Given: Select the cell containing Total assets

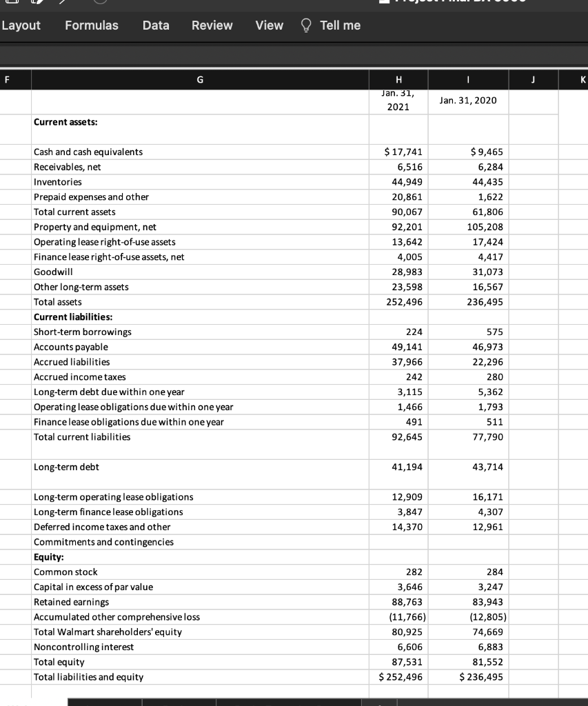Looking at the screenshot, I should pos(57,302).
